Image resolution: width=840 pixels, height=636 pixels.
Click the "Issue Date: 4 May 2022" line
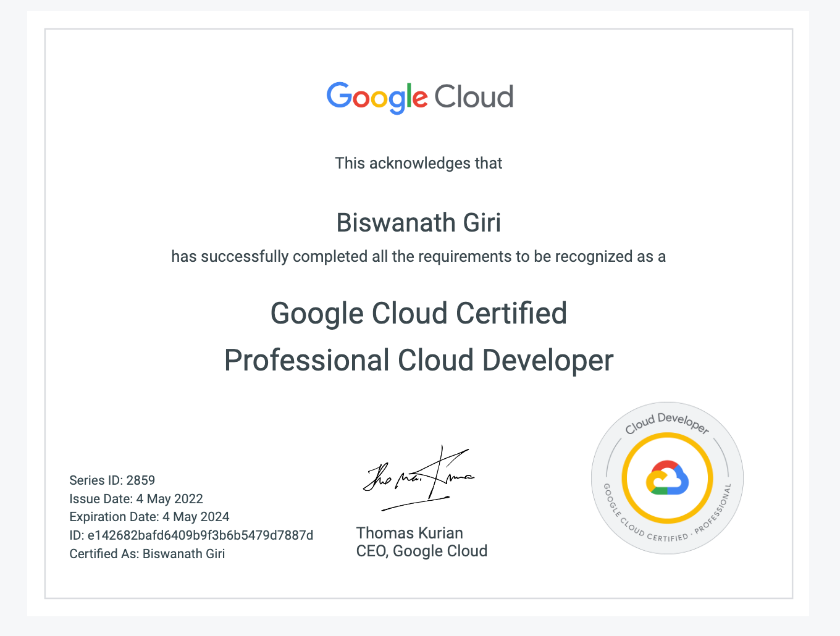coord(136,499)
